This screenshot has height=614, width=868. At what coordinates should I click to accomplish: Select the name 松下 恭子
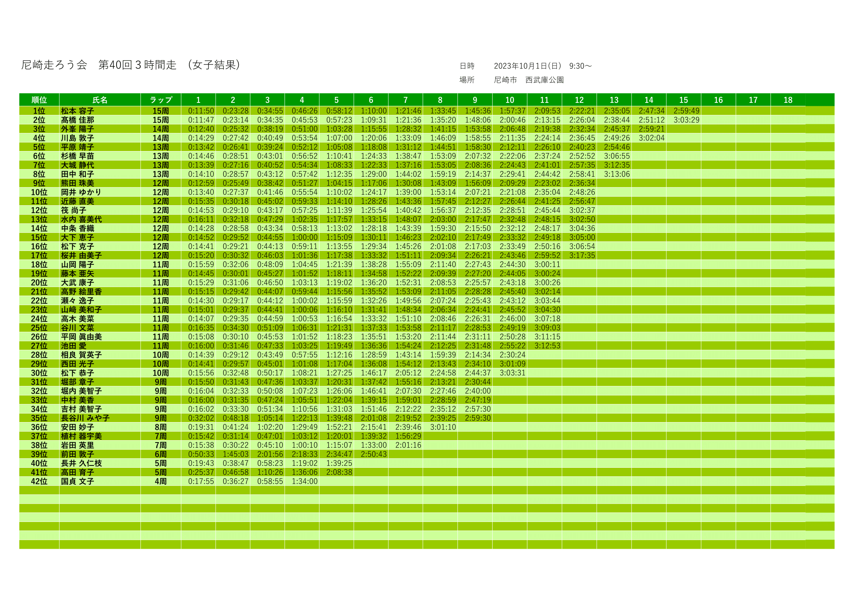pyautogui.click(x=78, y=373)
